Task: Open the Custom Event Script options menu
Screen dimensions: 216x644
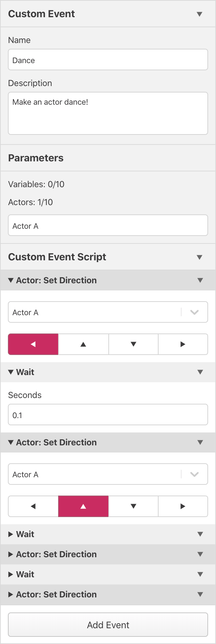Action: pos(199,257)
